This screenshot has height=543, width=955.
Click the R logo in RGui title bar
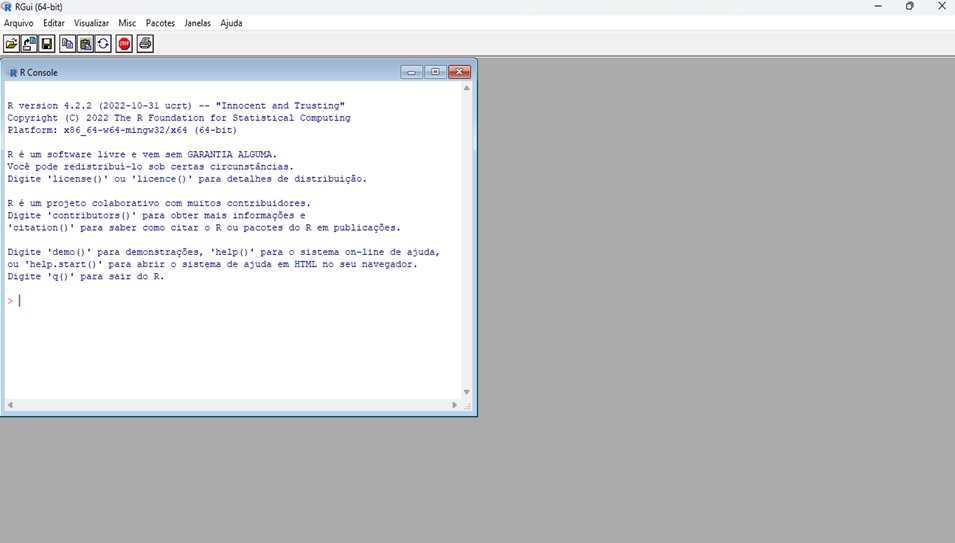click(7, 7)
